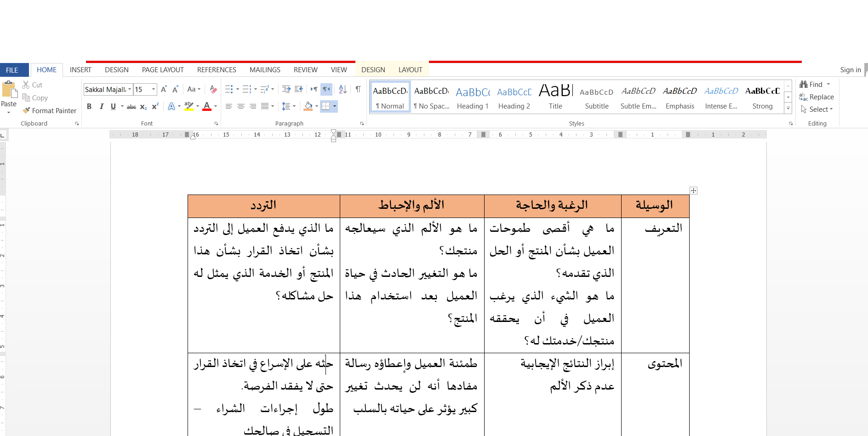Viewport: 868px width, 436px height.
Task: Expand the font size dropdown
Action: point(154,89)
